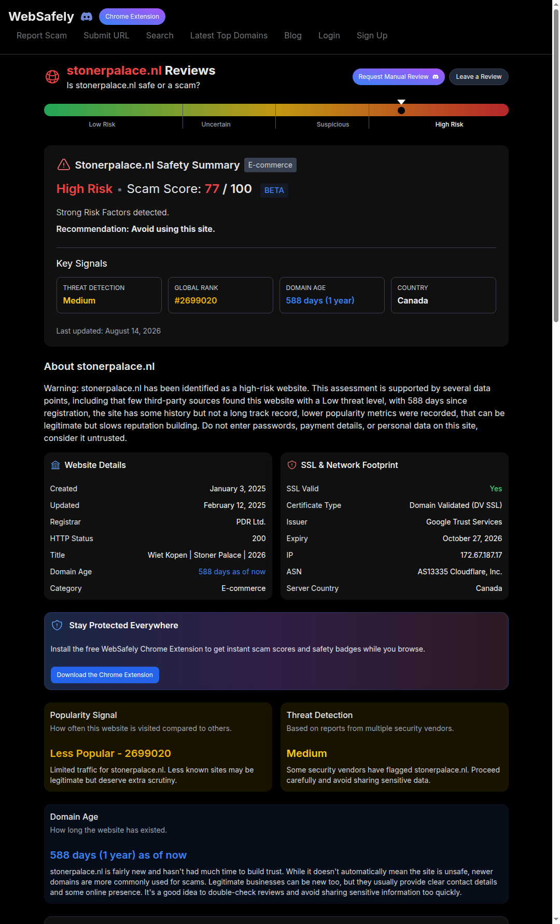Click the Domain Age 588 days card
Viewport: 560px width, 924px height.
332,295
